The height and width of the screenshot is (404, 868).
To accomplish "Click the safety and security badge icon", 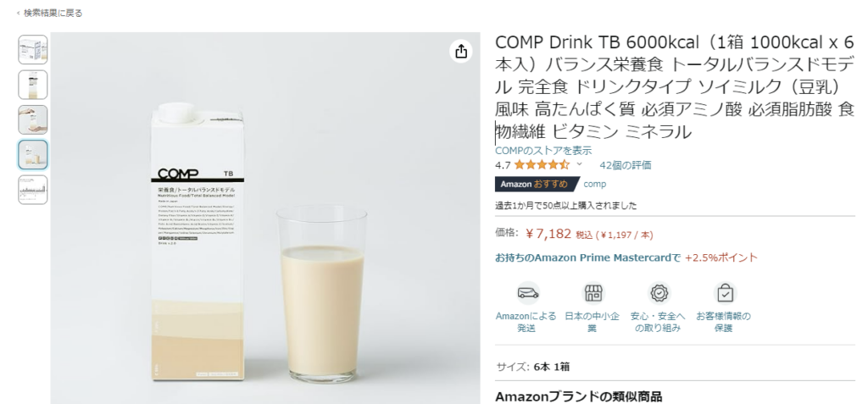I will [x=659, y=293].
